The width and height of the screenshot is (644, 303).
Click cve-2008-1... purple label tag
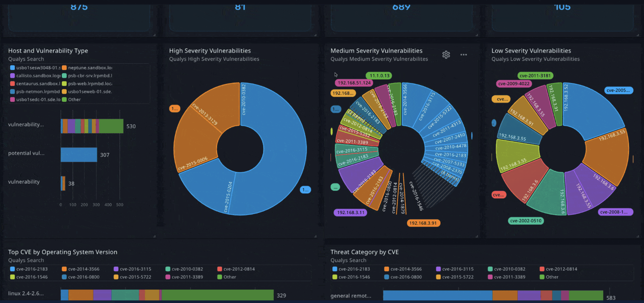pos(616,212)
